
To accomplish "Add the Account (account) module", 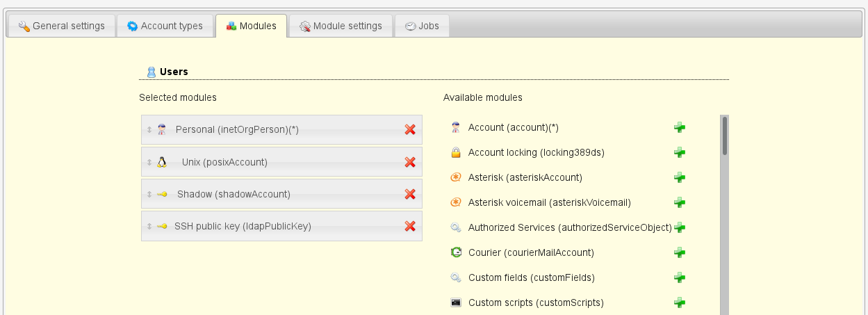I will click(x=680, y=127).
